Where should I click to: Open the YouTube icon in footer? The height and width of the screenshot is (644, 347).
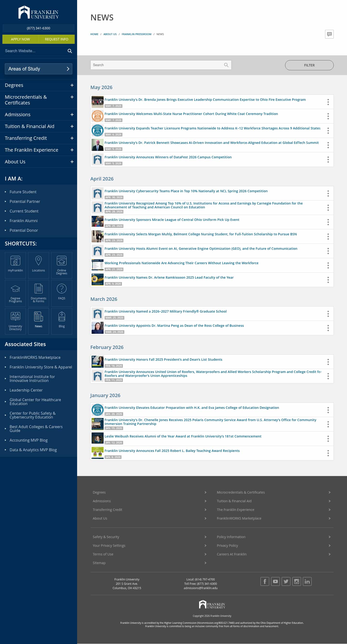[275, 581]
